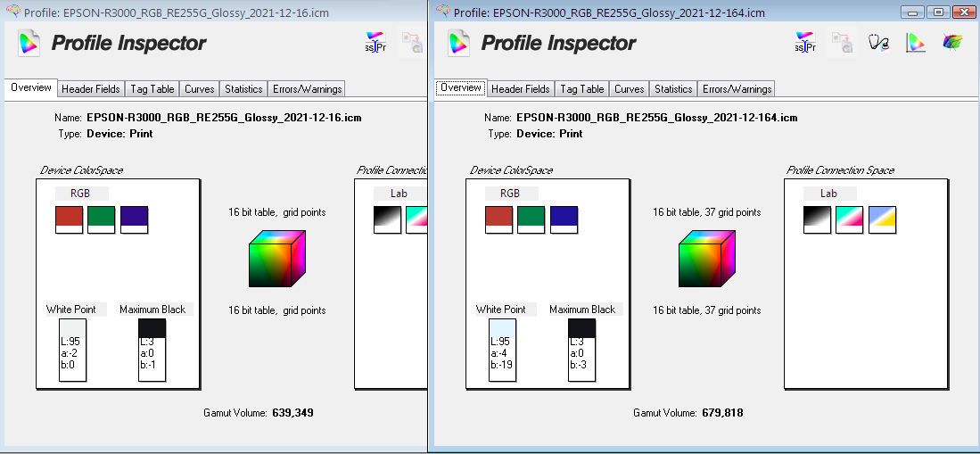Click White Point swatch in left window

coord(72,350)
